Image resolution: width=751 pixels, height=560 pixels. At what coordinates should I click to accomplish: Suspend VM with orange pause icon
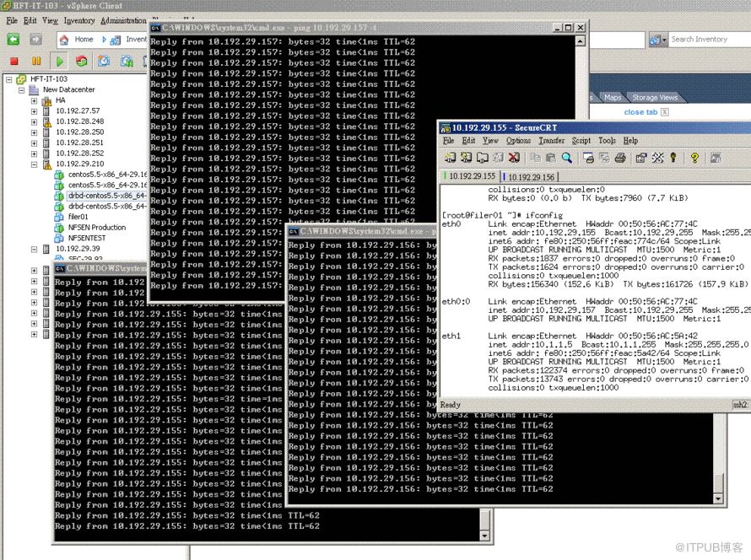click(x=36, y=61)
